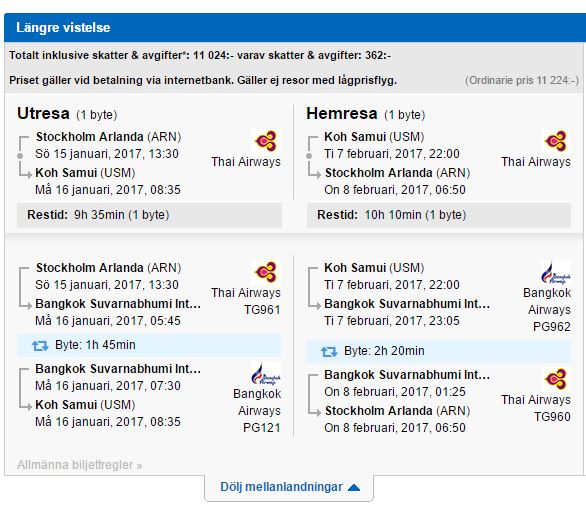Screen dimensions: 586x518
Task: Click Bangkok Airways logo beside flight PG962
Action: (556, 272)
